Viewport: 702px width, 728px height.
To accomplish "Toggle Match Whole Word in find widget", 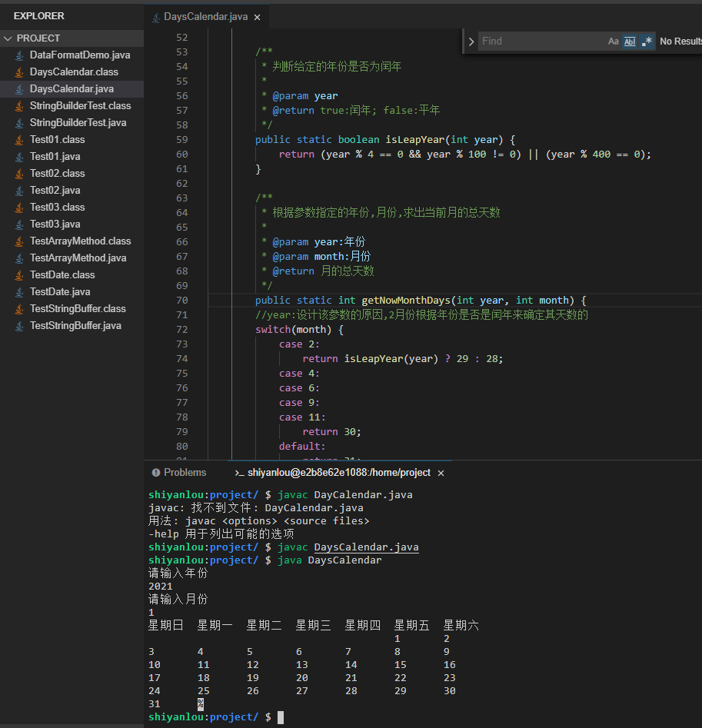I will click(x=630, y=42).
